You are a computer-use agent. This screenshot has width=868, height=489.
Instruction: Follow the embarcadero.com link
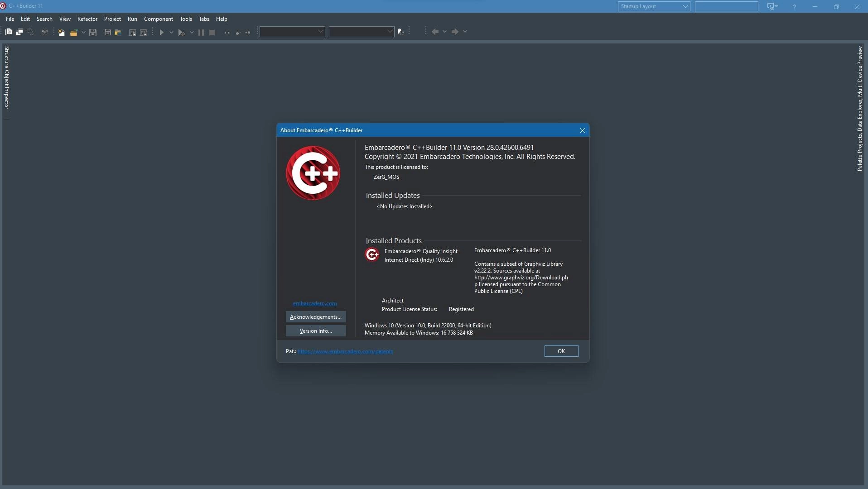(315, 303)
